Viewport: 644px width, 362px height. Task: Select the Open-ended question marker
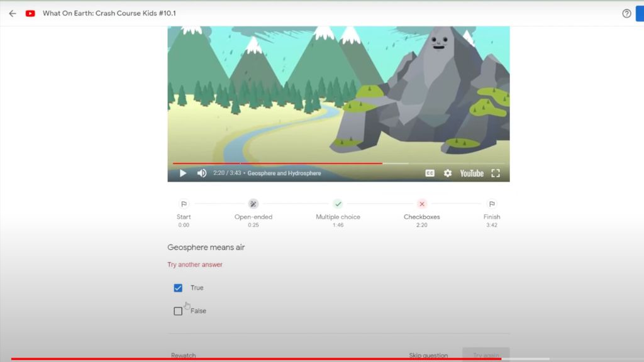[253, 204]
